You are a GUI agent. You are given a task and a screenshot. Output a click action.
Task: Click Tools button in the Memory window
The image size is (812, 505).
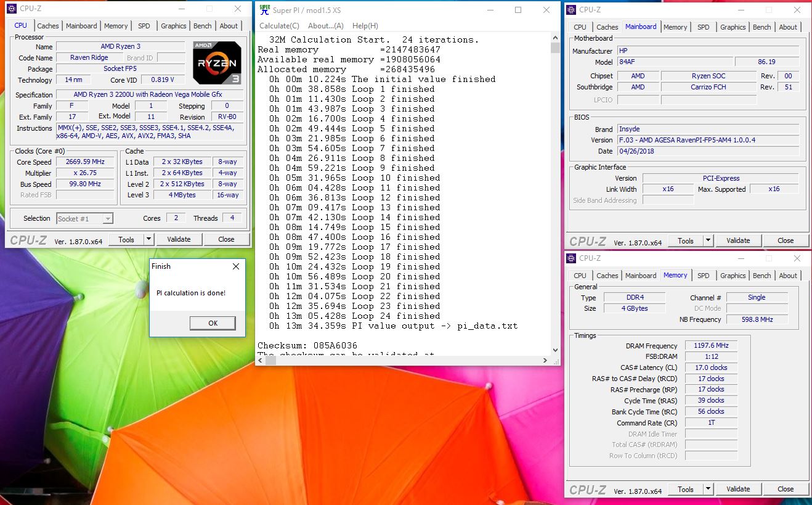point(686,489)
